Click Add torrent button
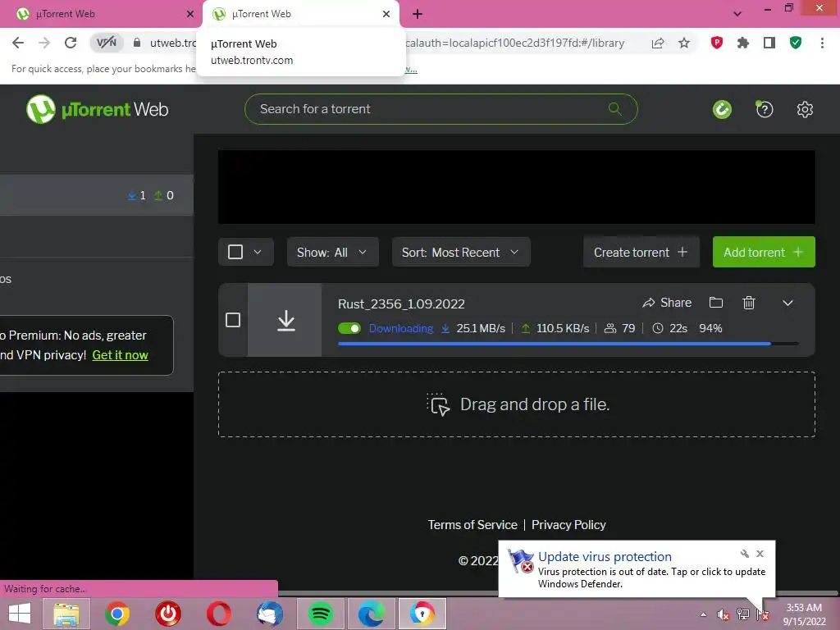840x630 pixels. click(764, 252)
